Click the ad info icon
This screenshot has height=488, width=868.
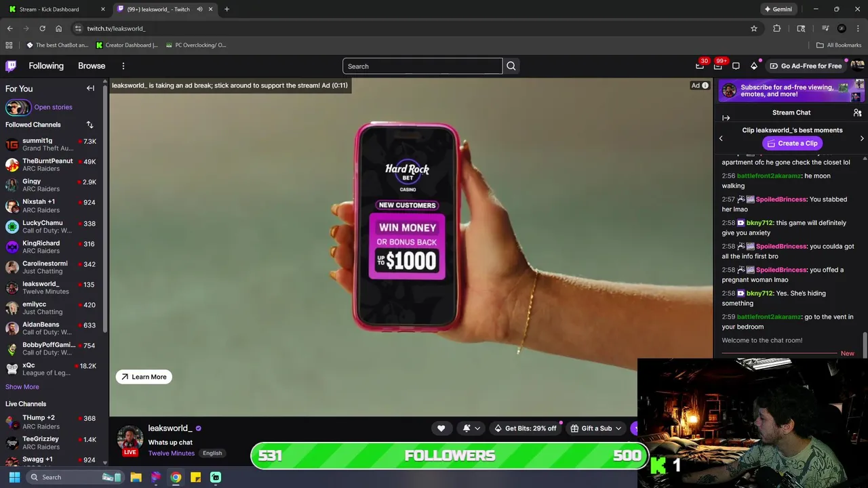[705, 85]
